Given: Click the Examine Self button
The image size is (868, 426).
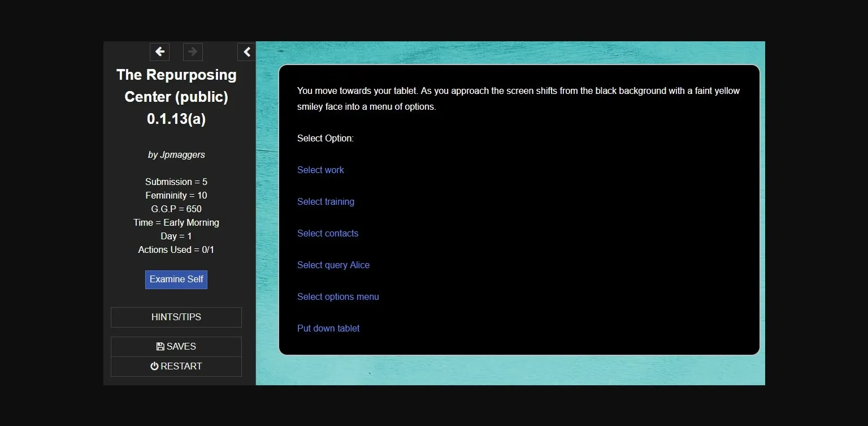Looking at the screenshot, I should [x=176, y=279].
